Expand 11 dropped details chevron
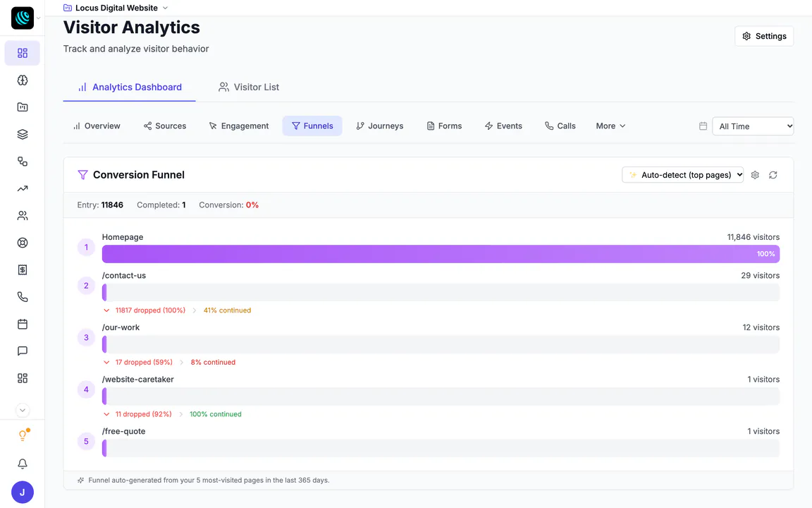Image resolution: width=812 pixels, height=508 pixels. [x=106, y=414]
